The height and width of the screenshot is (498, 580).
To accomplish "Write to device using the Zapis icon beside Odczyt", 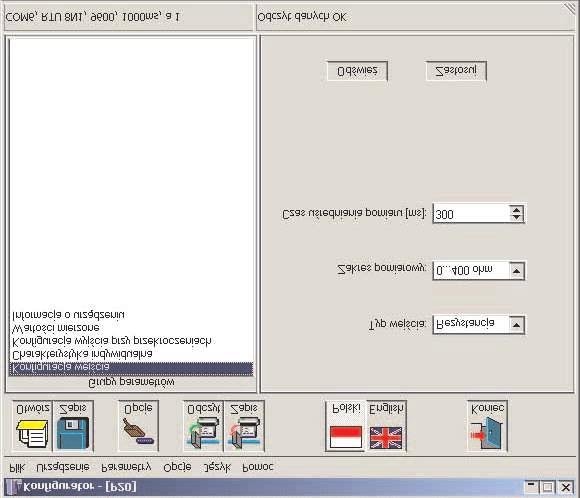I will click(x=244, y=426).
